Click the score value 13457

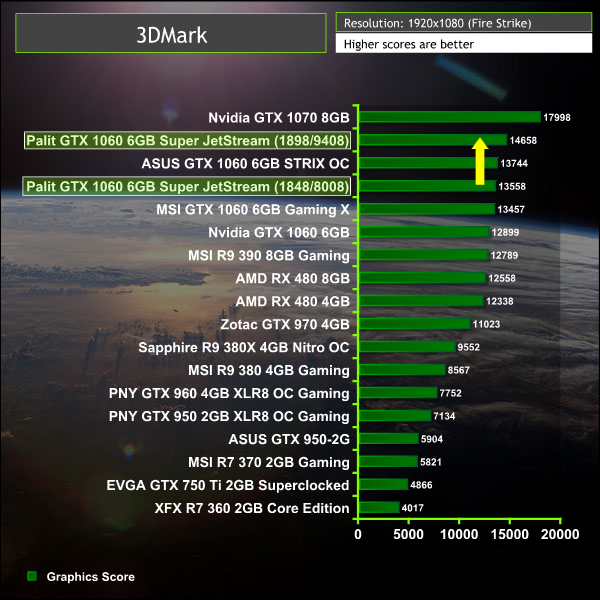511,209
